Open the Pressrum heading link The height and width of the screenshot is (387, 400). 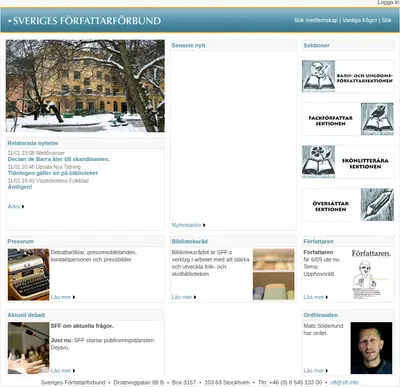pyautogui.click(x=21, y=241)
